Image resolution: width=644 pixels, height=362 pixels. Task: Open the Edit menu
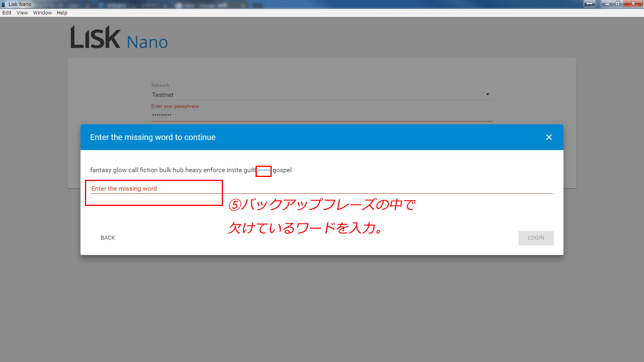point(7,13)
